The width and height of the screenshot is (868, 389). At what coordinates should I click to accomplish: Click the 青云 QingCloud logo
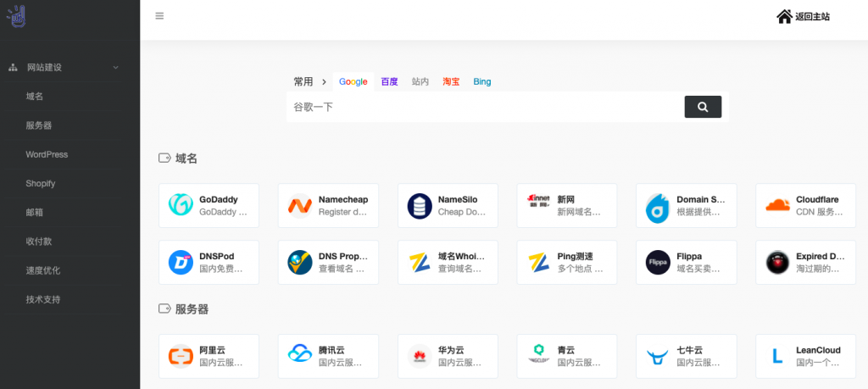[538, 354]
